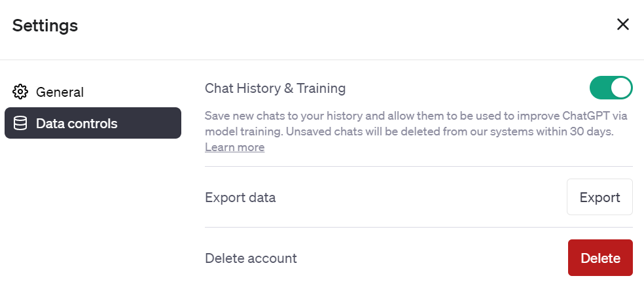Open the Learn more link
The height and width of the screenshot is (293, 644).
pos(234,147)
